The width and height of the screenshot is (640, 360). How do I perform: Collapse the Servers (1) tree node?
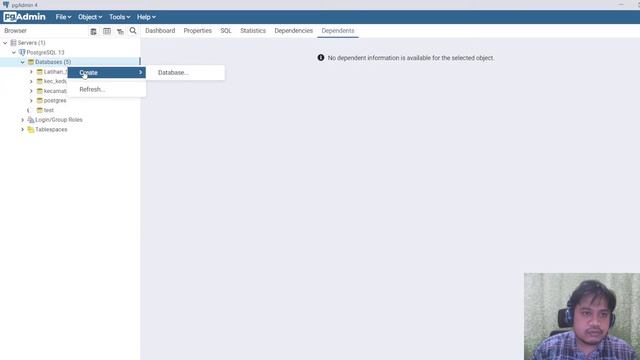click(x=5, y=43)
